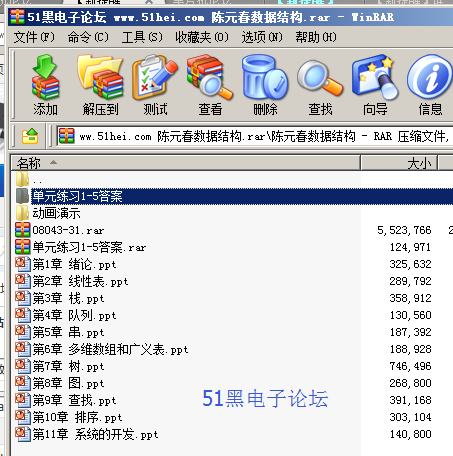
Task: Click PPT icon of 第8章 图.ppt
Action: pyautogui.click(x=22, y=383)
